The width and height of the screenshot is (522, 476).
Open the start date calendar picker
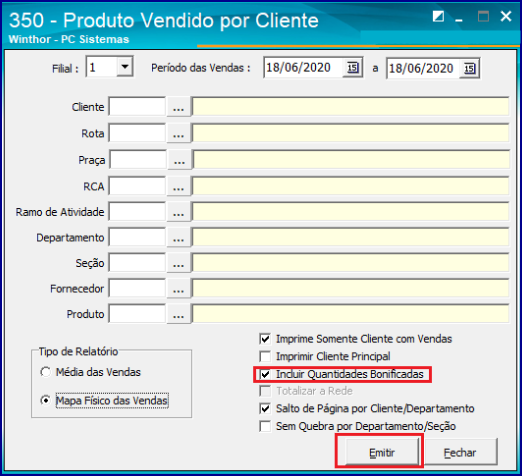pos(352,68)
